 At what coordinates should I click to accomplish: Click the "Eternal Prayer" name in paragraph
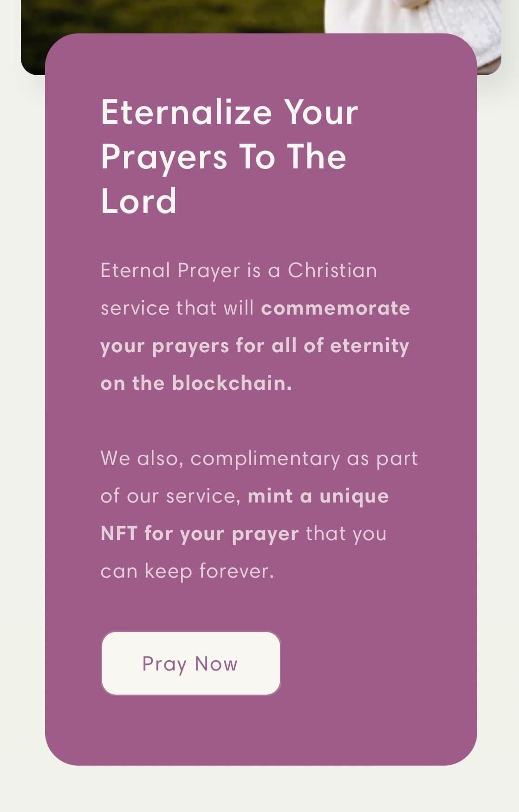170,271
